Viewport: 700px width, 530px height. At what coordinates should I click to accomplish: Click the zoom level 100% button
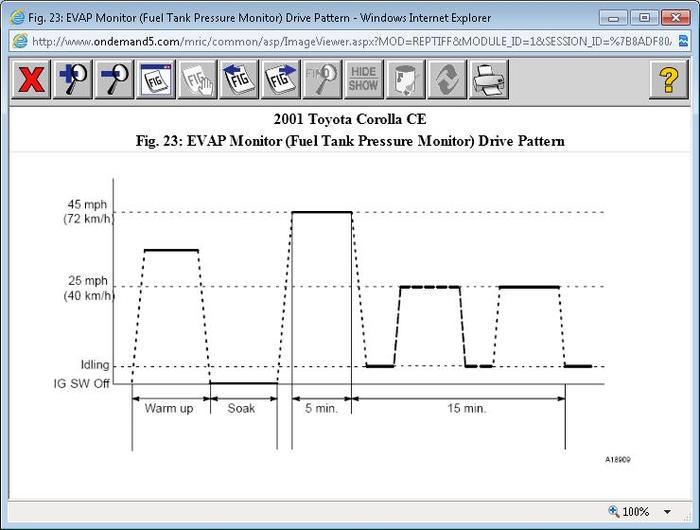(629, 512)
